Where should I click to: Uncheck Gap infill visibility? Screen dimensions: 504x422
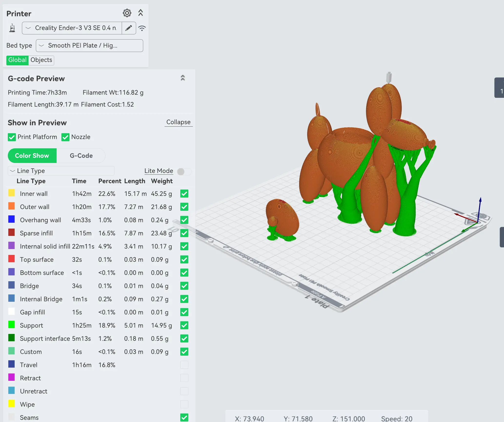(184, 312)
